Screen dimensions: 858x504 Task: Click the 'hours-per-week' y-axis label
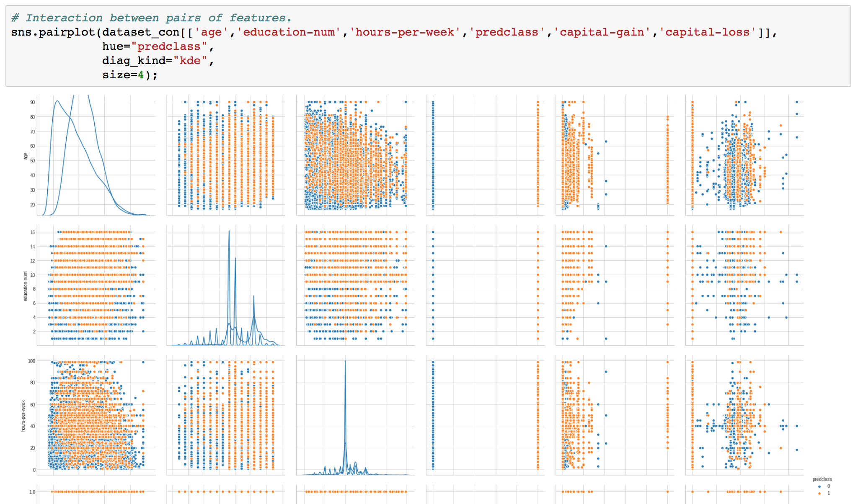(23, 416)
